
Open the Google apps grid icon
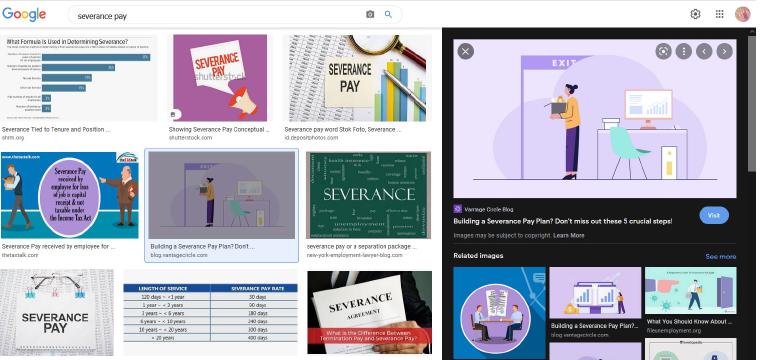[x=719, y=14]
